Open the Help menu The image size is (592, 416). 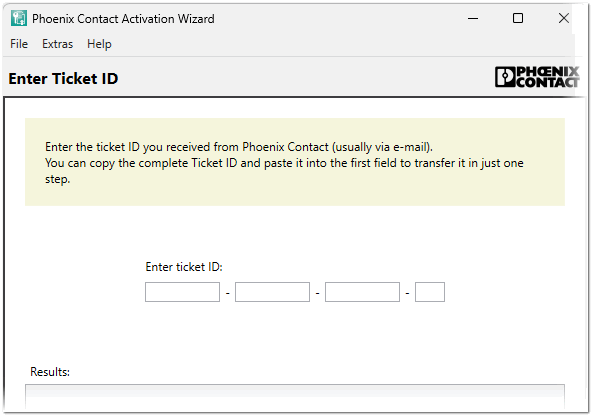coord(99,44)
